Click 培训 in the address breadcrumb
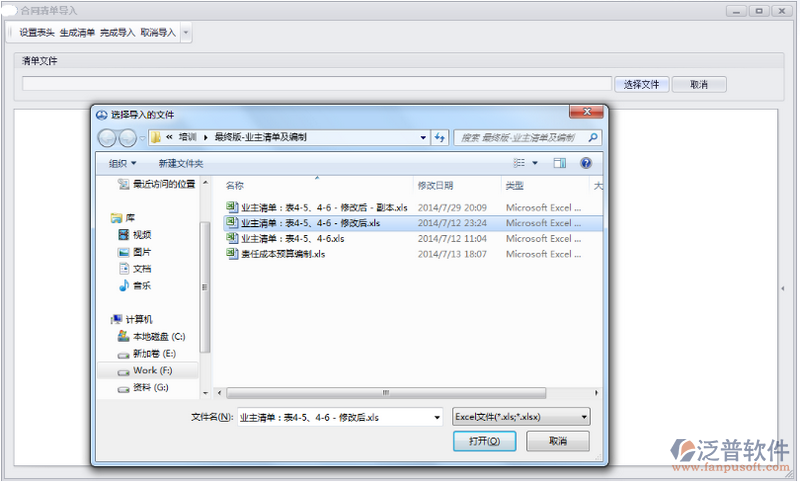This screenshot has height=483, width=800. point(187,137)
